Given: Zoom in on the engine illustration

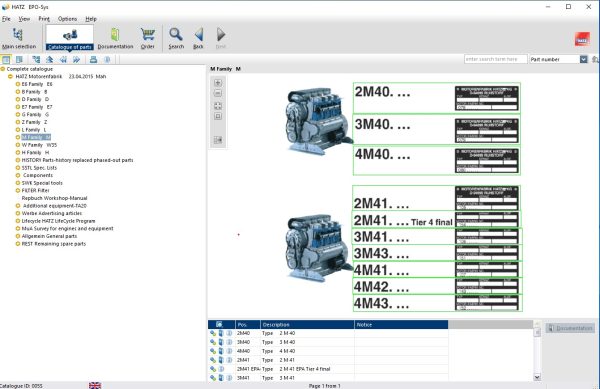Looking at the screenshot, I should tap(218, 83).
